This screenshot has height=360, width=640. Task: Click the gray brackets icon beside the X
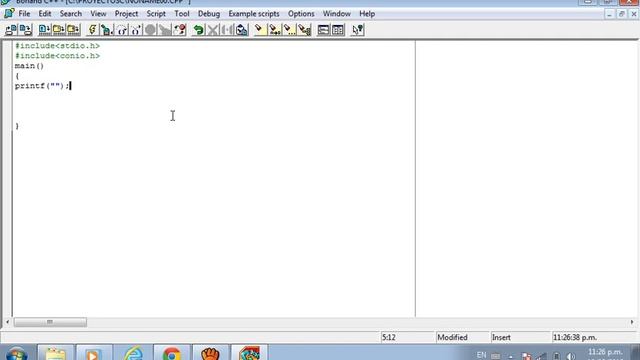227,30
